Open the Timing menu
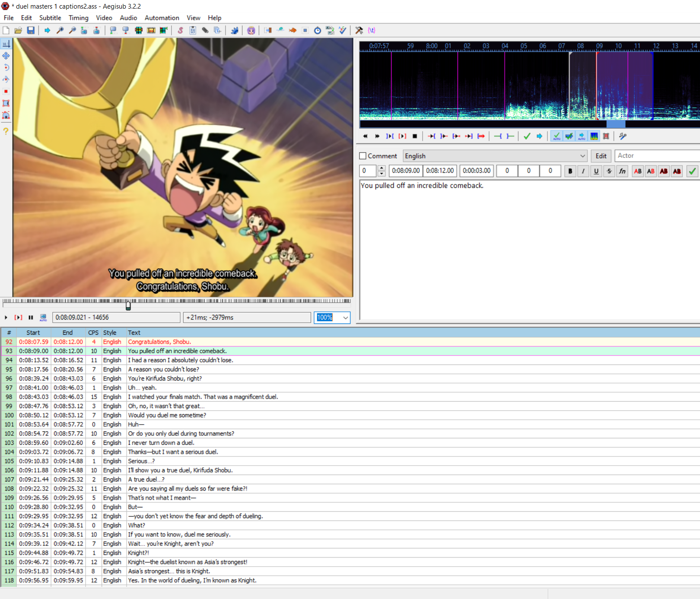700x599 pixels. pyautogui.click(x=78, y=18)
